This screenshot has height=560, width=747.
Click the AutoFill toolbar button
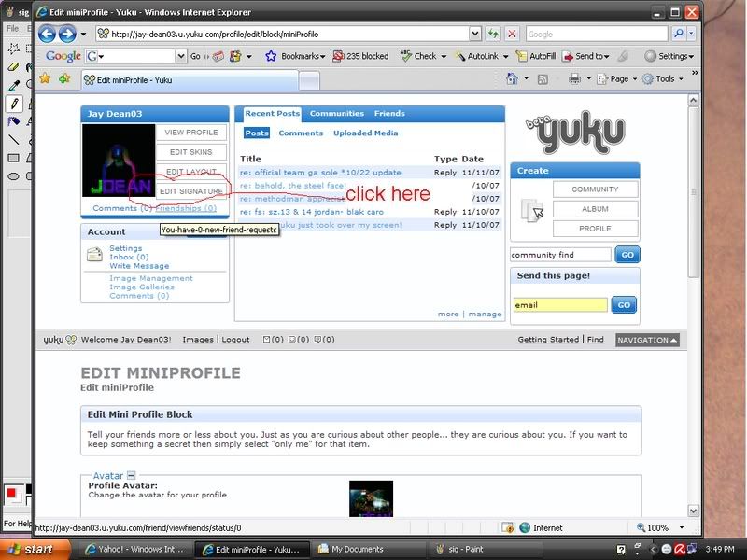[536, 56]
